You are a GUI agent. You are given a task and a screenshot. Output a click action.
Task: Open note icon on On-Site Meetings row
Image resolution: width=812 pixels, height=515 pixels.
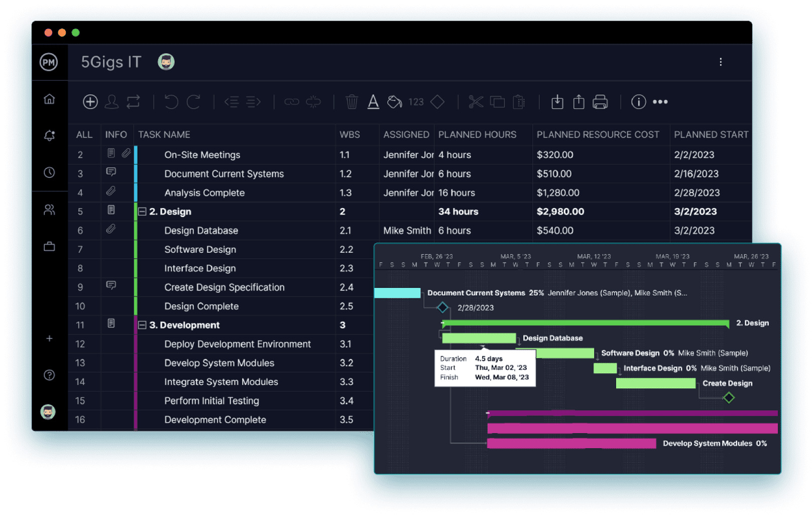click(x=111, y=153)
